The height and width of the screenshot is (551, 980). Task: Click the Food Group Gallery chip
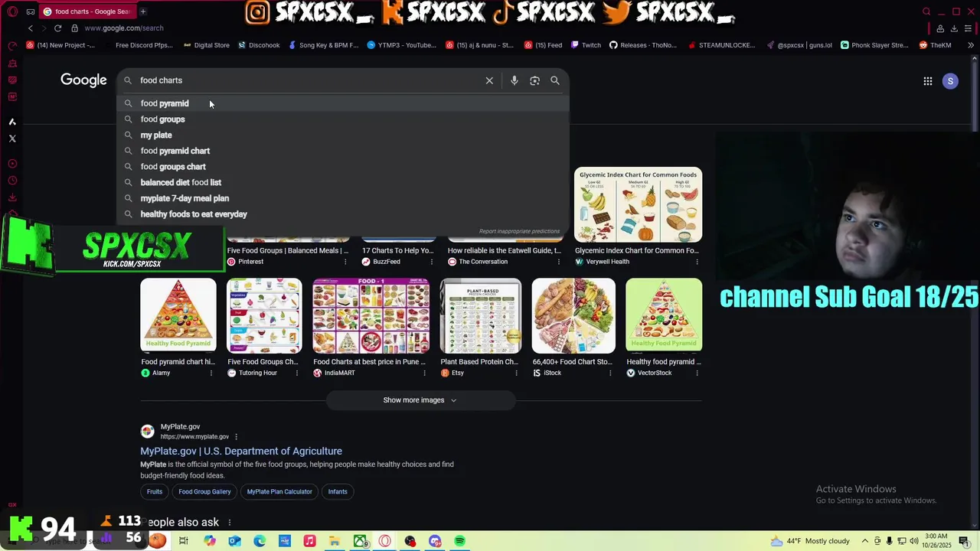click(x=204, y=491)
